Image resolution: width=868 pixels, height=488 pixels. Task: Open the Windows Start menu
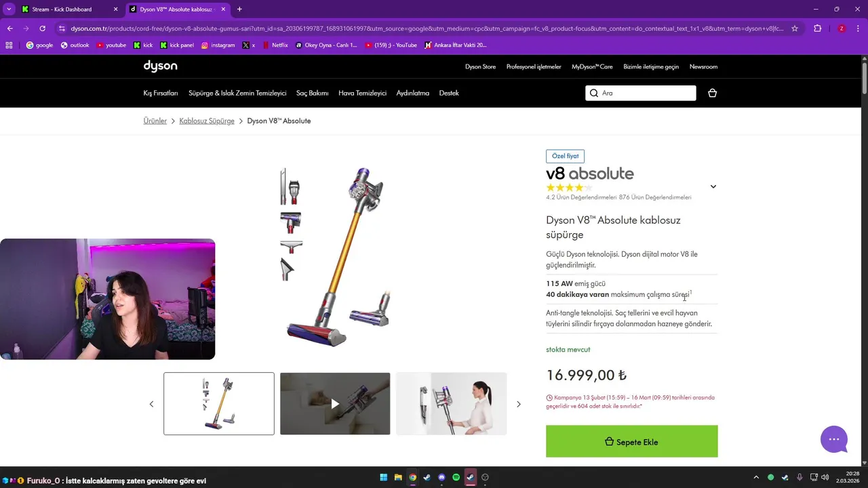pyautogui.click(x=384, y=477)
